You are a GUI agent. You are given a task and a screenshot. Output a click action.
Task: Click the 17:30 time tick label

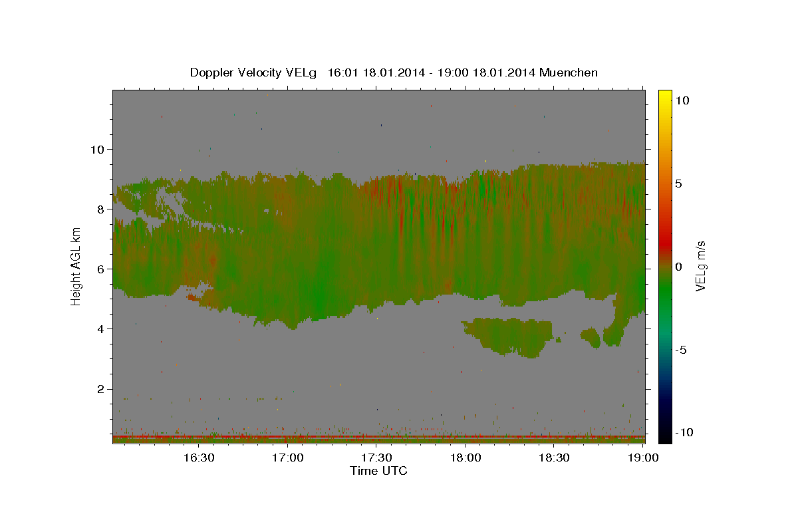tap(376, 458)
